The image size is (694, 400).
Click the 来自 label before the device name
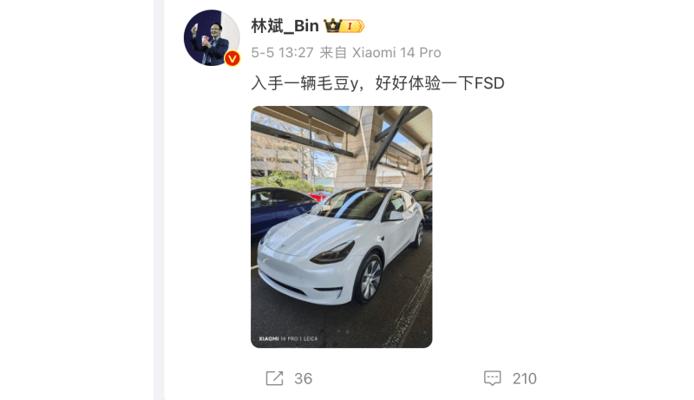click(x=333, y=53)
